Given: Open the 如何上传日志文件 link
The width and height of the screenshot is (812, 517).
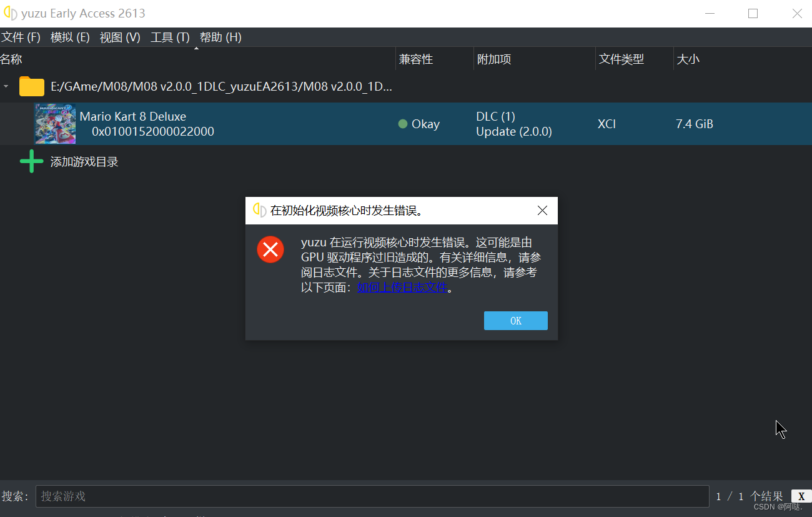Looking at the screenshot, I should pos(402,288).
